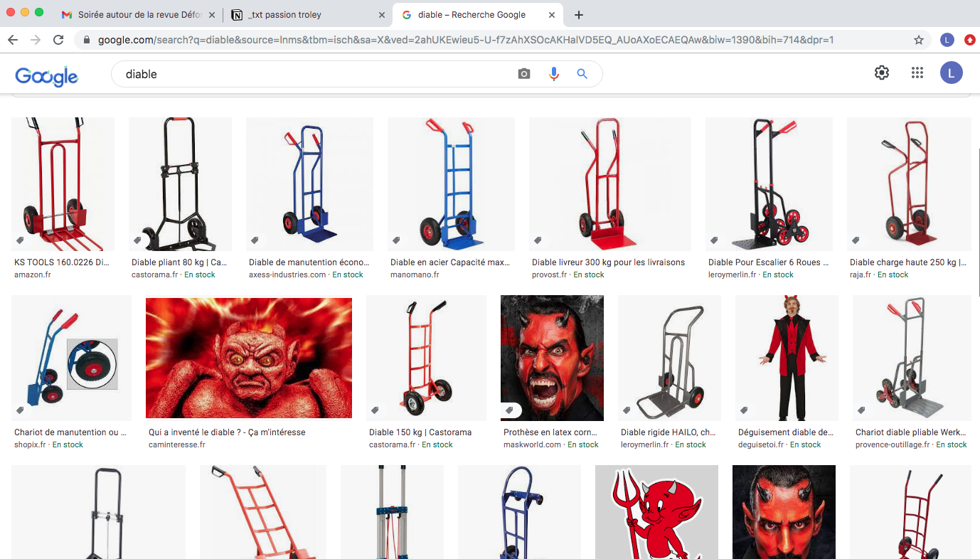The width and height of the screenshot is (980, 559).
Task: Open a new browser tab
Action: click(x=579, y=15)
